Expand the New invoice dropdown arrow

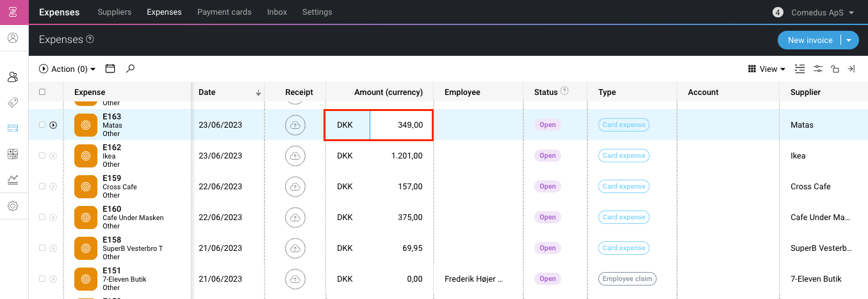tap(849, 40)
